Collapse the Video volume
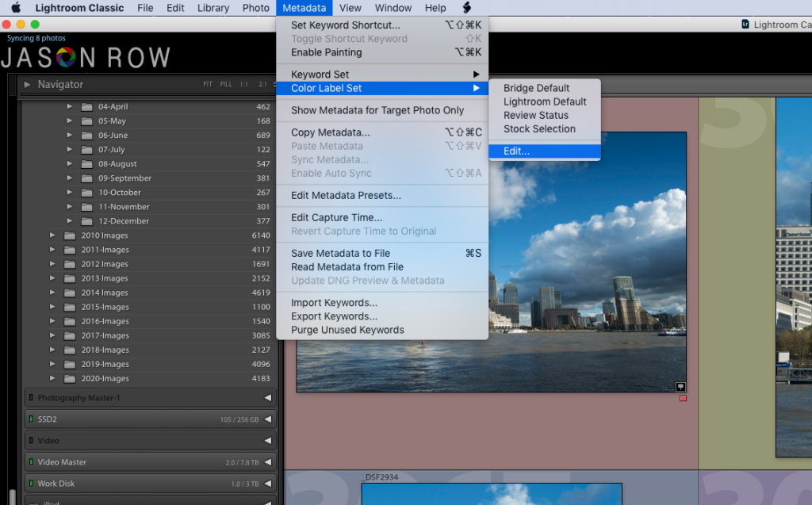 [x=268, y=441]
